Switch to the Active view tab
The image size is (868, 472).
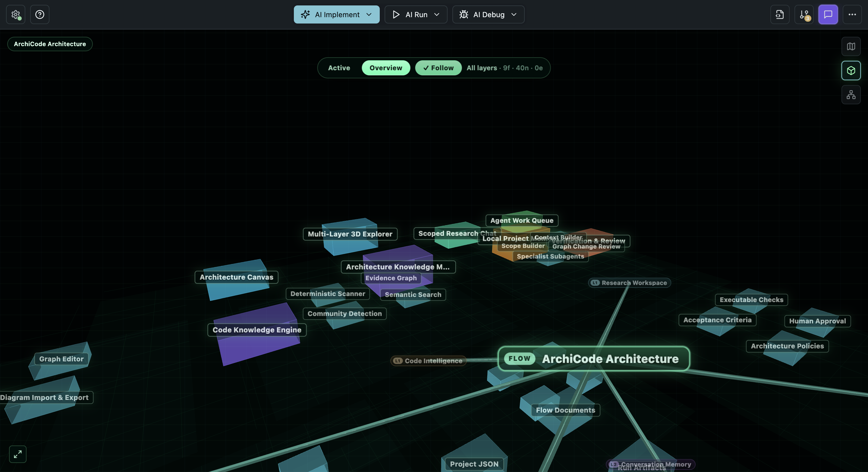(339, 68)
